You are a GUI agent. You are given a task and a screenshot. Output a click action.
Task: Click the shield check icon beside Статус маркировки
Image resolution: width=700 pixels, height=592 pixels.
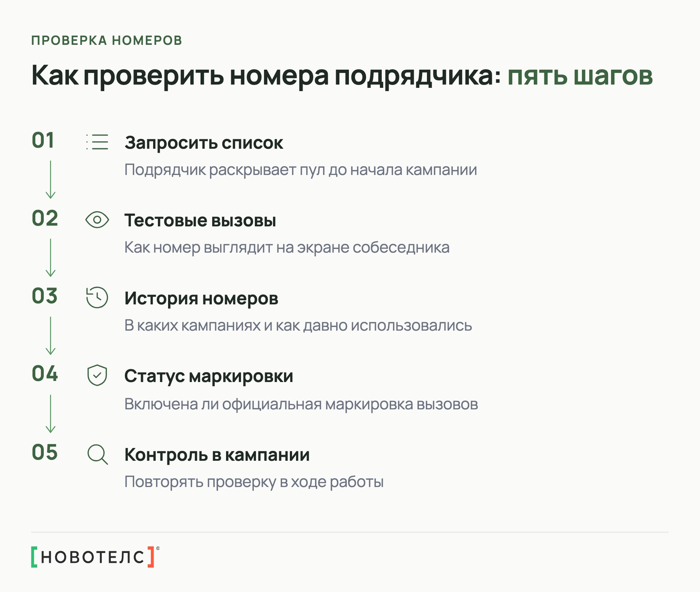[x=97, y=375]
